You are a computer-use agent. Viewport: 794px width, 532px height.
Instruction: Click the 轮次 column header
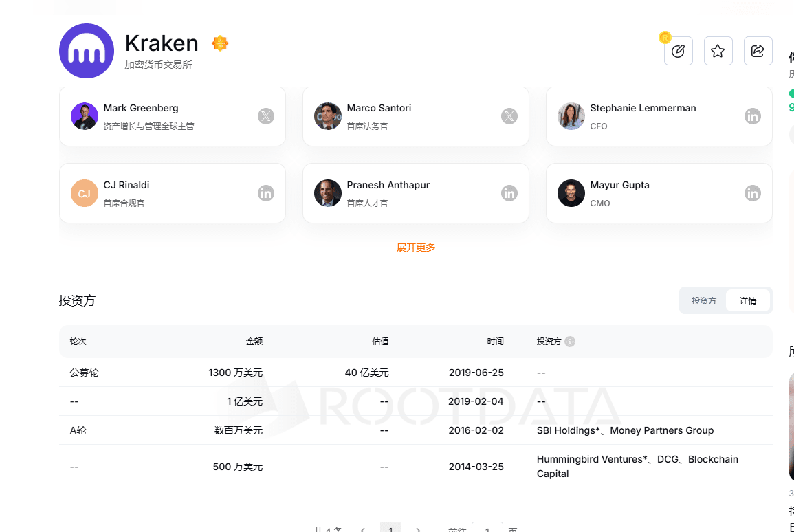78,342
